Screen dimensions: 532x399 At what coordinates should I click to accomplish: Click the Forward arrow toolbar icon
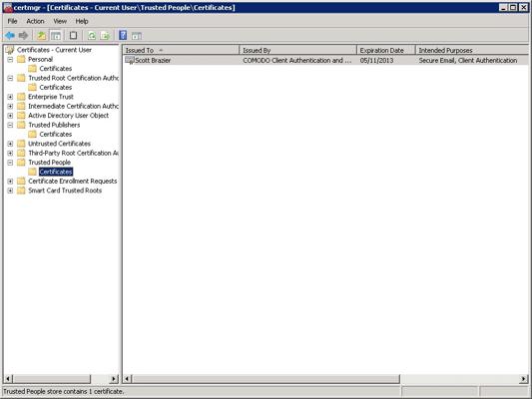pos(23,35)
